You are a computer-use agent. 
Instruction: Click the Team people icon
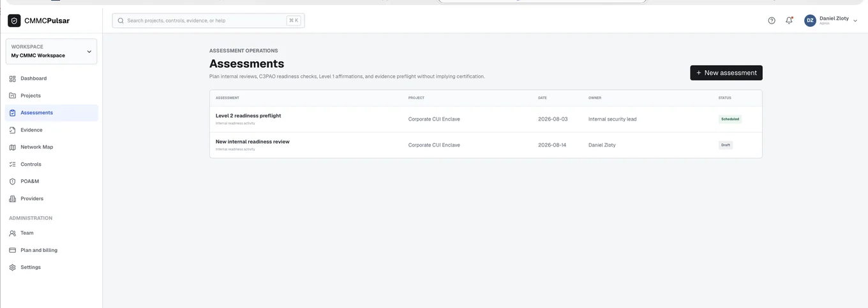tap(12, 233)
